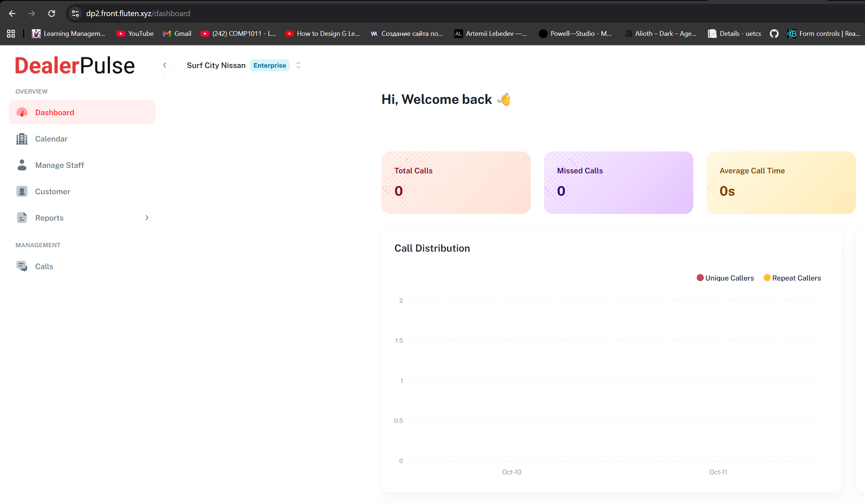Screen dimensions: 865x504
Task: Open the GitHub bookmark icon
Action: 774,34
